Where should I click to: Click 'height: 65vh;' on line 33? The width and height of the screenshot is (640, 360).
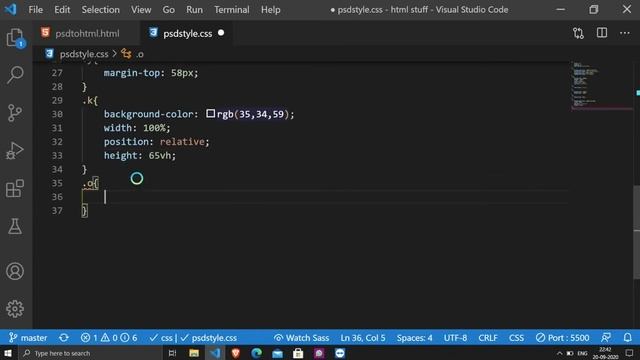[140, 156]
